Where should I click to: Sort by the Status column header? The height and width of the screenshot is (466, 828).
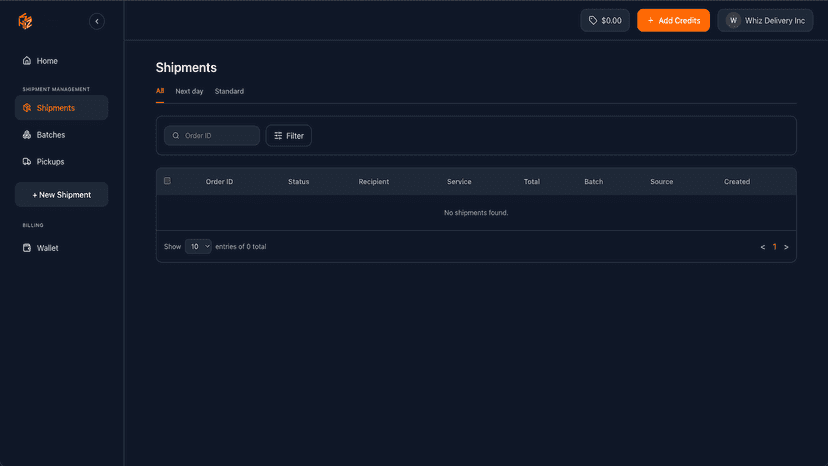pyautogui.click(x=298, y=182)
